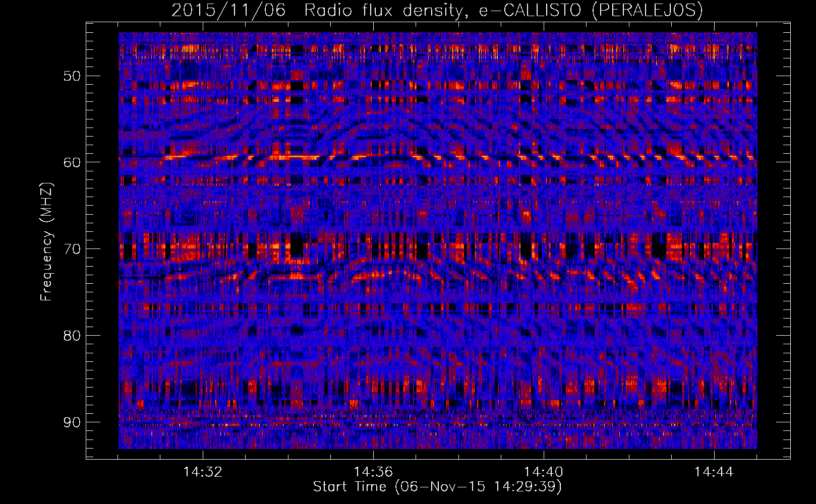Click the plot title mentioning e-CALLISTO (PERALEJOS)
Screen dimensions: 816x504
(x=437, y=11)
